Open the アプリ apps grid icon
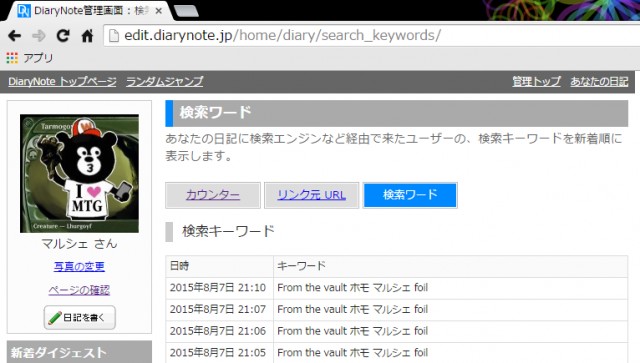Viewport: 640px width, 363px height. (x=12, y=58)
